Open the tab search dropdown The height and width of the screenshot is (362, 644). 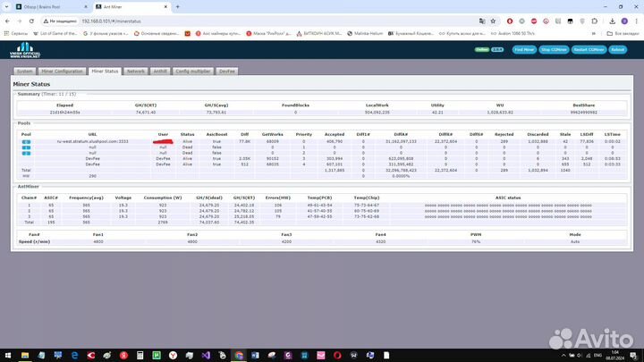click(6, 7)
